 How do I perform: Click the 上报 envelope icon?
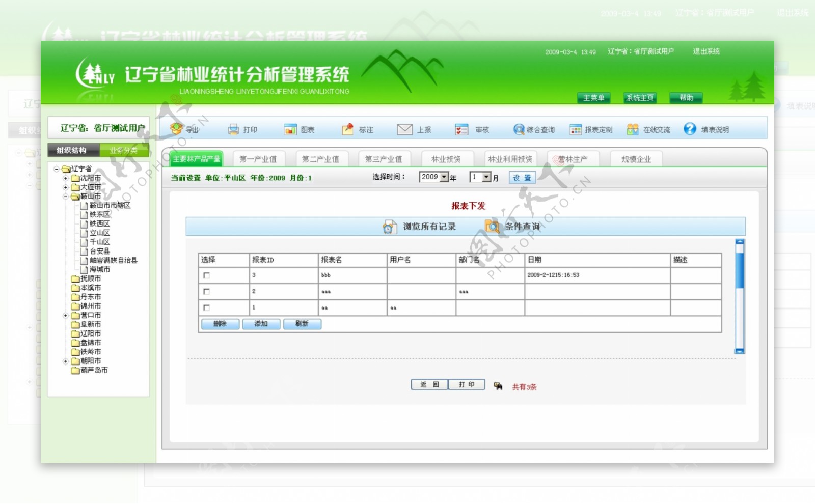point(404,129)
